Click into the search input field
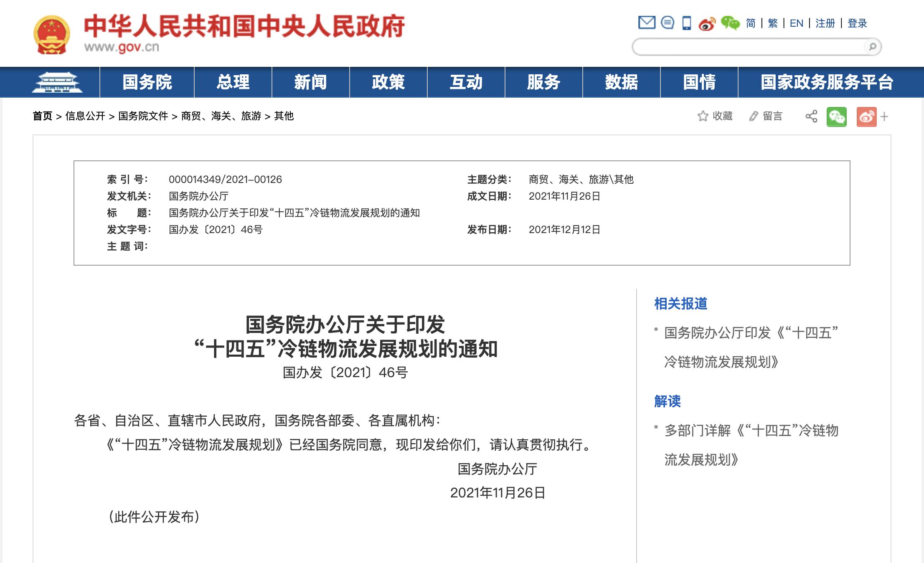 coord(748,47)
